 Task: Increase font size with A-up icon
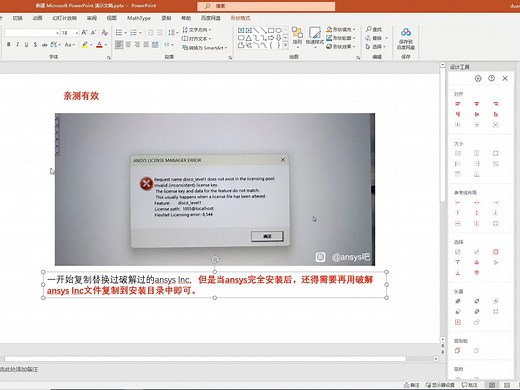[84, 33]
